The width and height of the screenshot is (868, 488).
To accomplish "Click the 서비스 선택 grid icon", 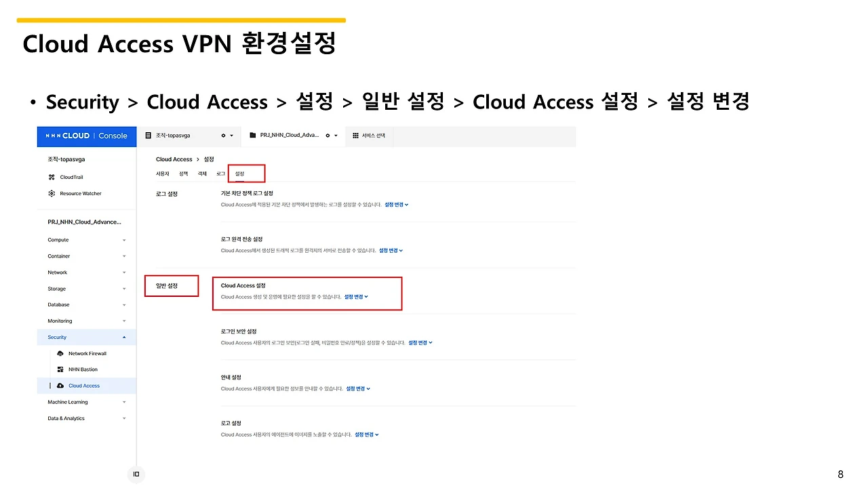I will (355, 136).
